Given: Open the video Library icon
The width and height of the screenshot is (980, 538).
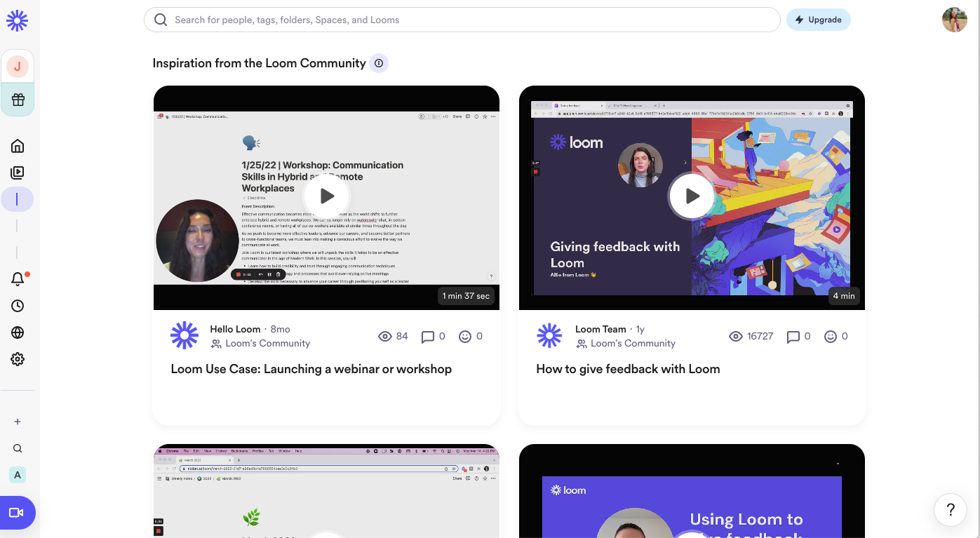Looking at the screenshot, I should 18,173.
